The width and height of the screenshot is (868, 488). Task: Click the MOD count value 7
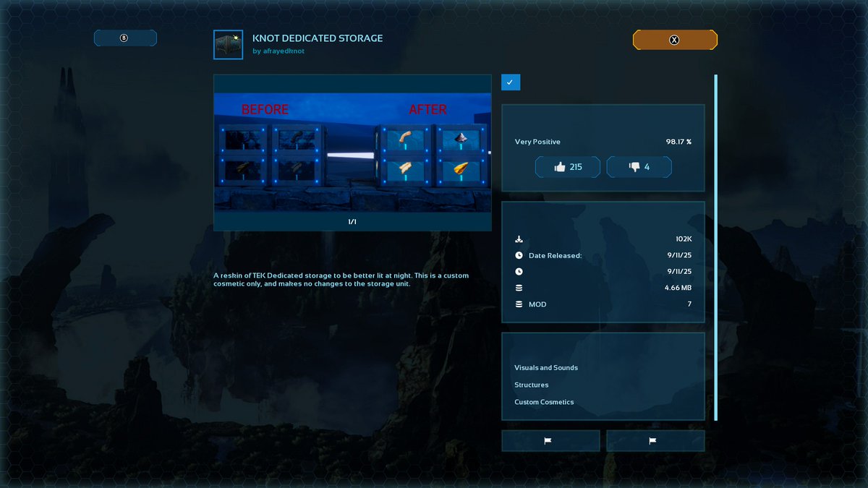point(689,304)
